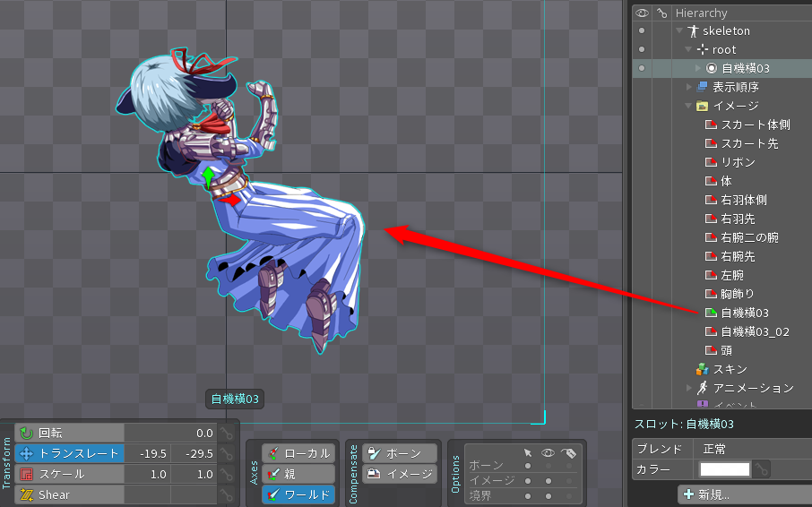Open the ブレンド 正常 dropdown

coord(753,449)
